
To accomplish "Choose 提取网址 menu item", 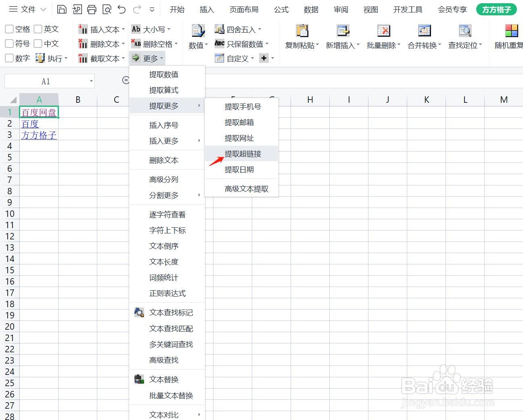I will (242, 138).
